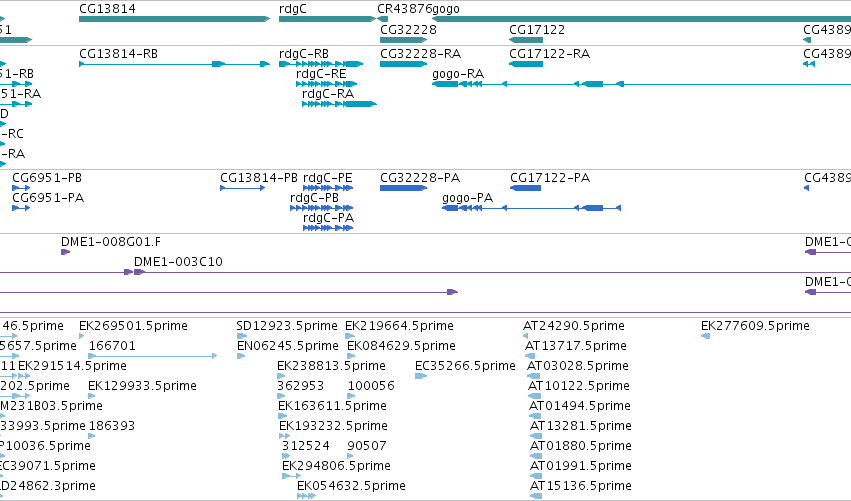Click EK294806.5prime EST label
851x501 pixels.
coord(336,466)
